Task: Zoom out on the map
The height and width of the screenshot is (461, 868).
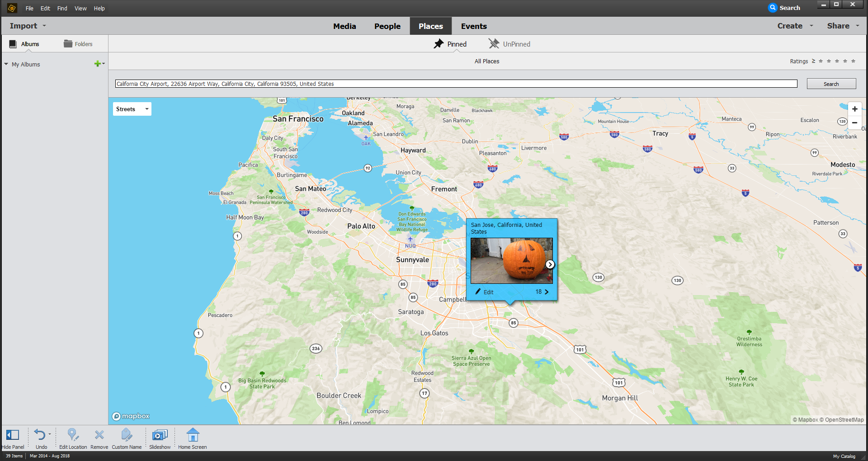Action: coord(854,122)
